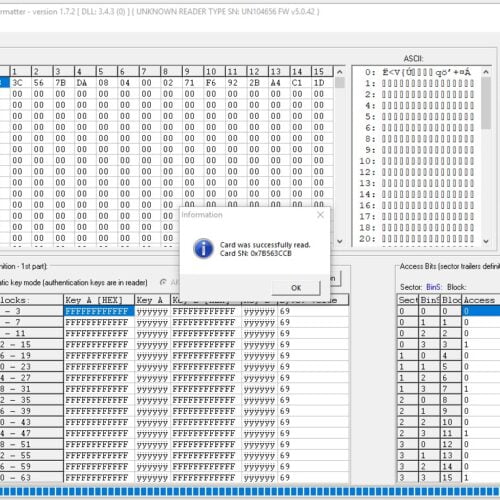
Task: Click the ASCII list scroll-up arrow
Action: (486, 72)
